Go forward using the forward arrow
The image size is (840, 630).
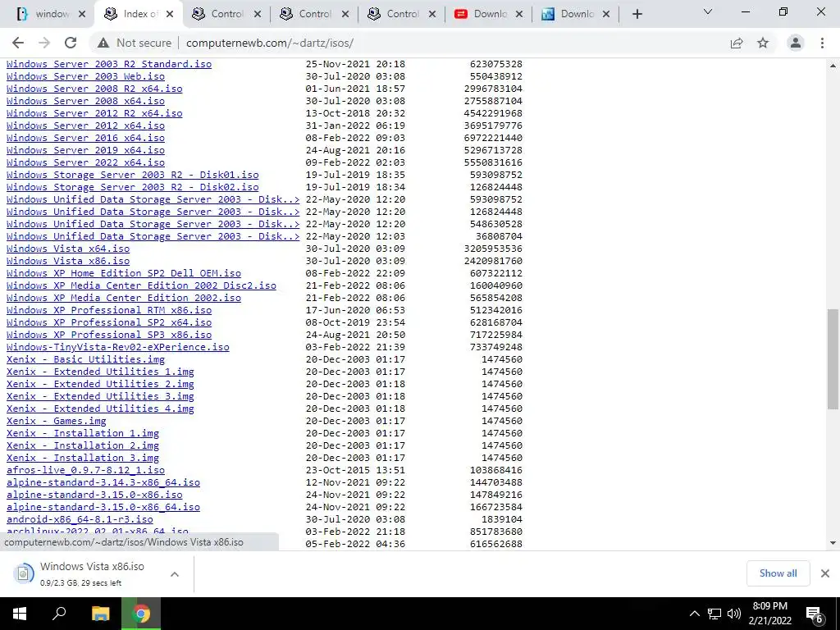[44, 43]
